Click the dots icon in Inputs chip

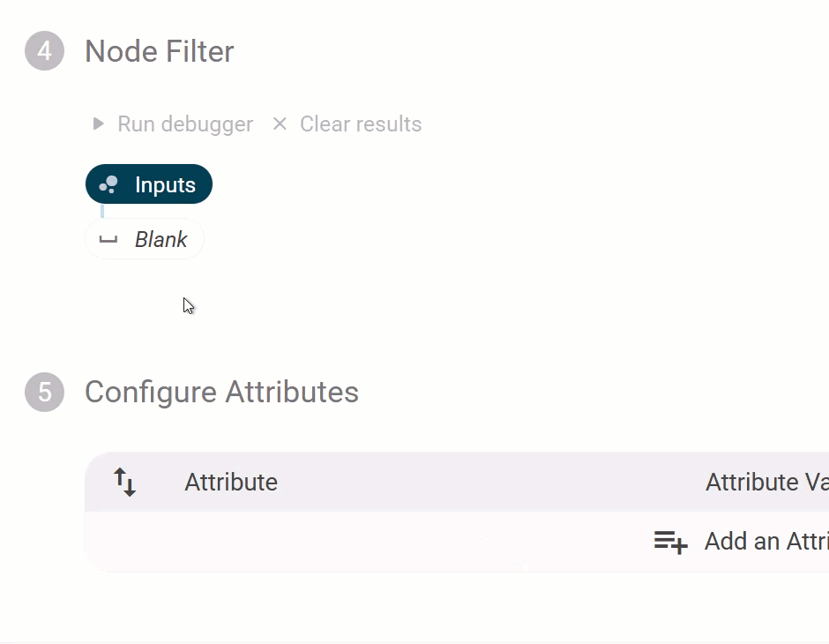click(108, 185)
